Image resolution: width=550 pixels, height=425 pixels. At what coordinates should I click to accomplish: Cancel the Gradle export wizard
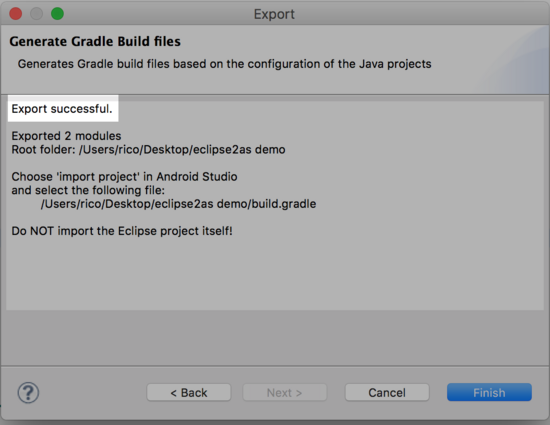[387, 392]
